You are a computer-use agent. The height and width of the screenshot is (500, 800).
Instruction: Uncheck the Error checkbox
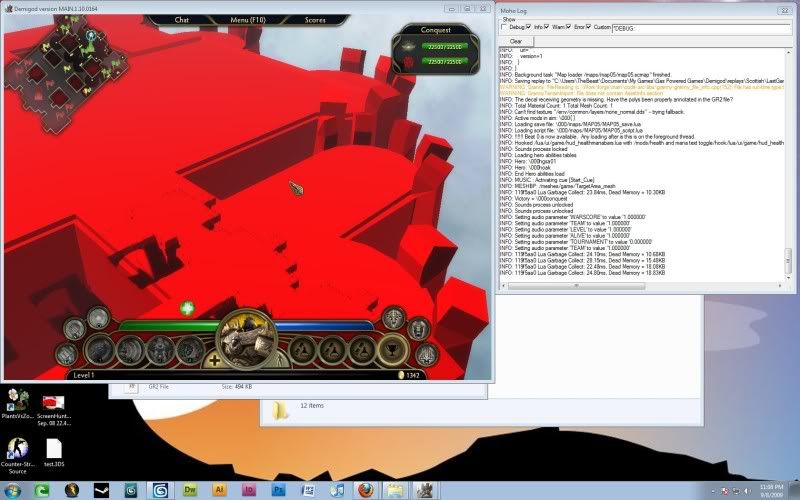pyautogui.click(x=568, y=27)
